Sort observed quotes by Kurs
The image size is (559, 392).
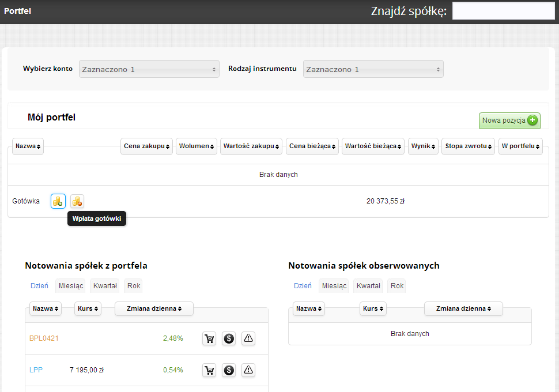pyautogui.click(x=373, y=309)
